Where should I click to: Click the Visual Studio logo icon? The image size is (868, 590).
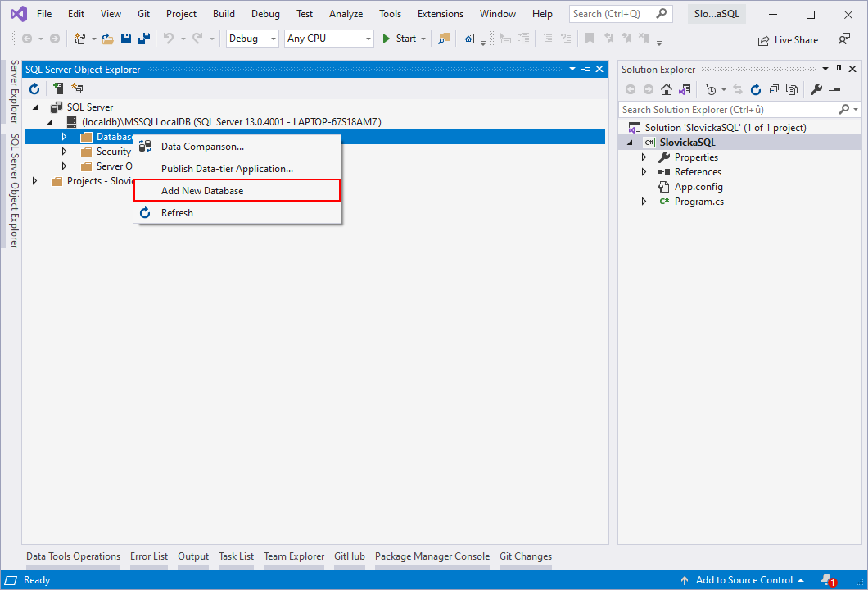point(18,14)
